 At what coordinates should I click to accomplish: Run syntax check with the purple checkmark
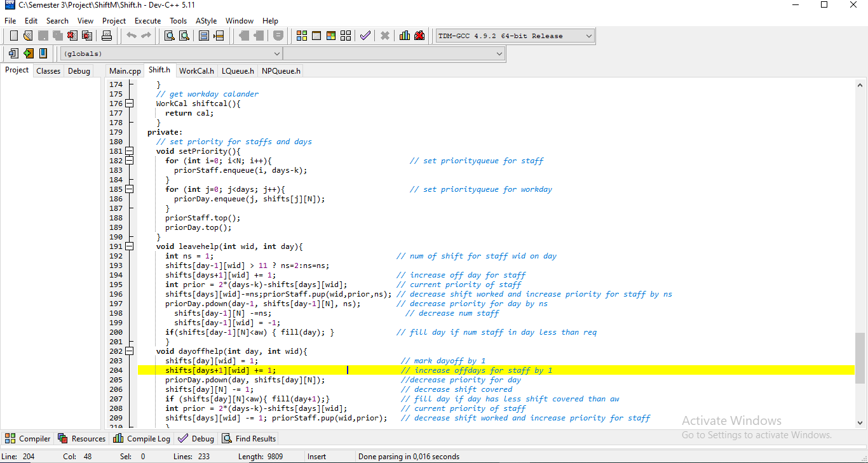click(365, 36)
